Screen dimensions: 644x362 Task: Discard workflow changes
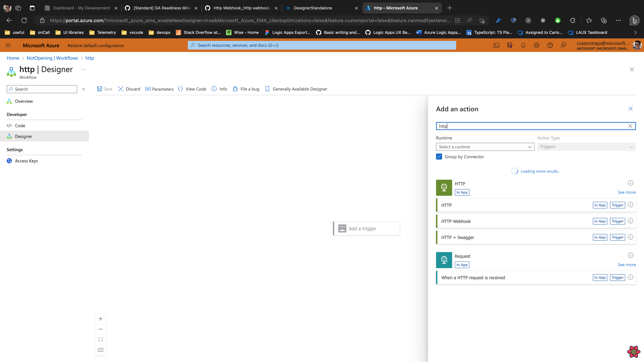click(128, 89)
